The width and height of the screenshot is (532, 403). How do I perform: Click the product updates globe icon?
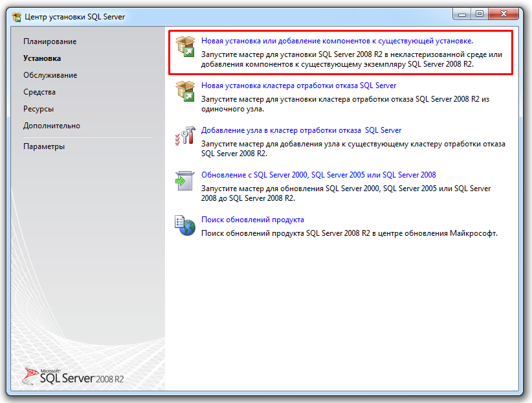click(185, 225)
